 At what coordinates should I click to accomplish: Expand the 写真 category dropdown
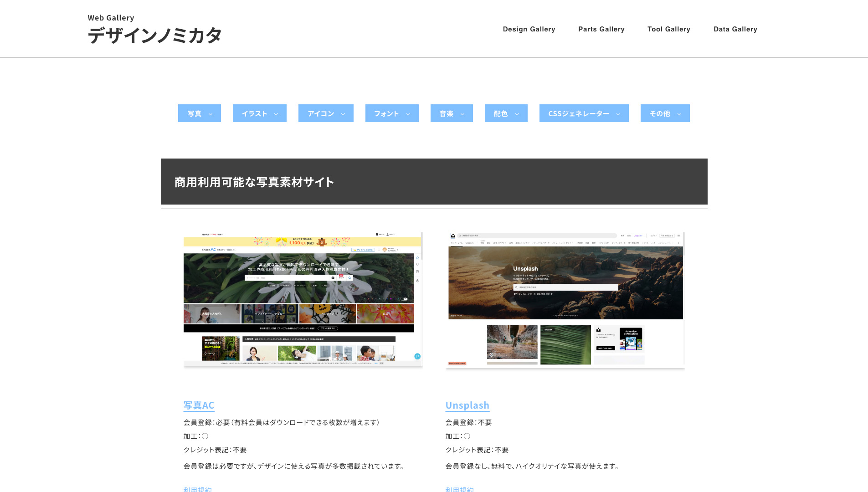[x=199, y=113]
